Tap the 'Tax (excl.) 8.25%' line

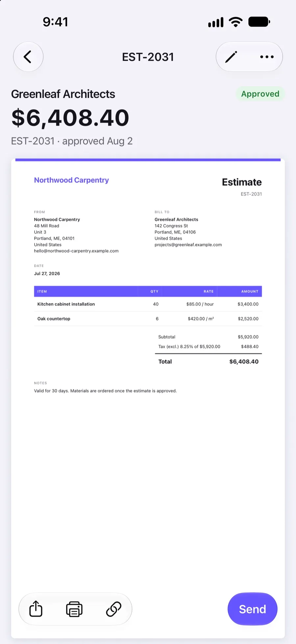189,347
